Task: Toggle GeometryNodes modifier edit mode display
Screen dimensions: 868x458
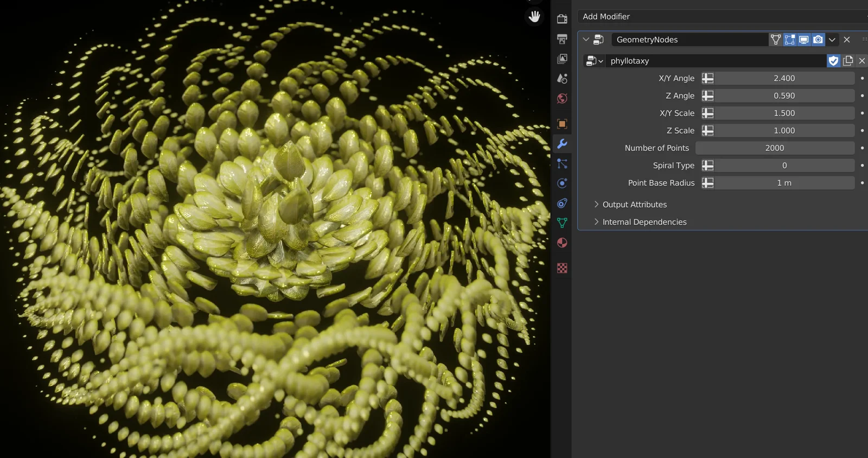Action: [790, 40]
